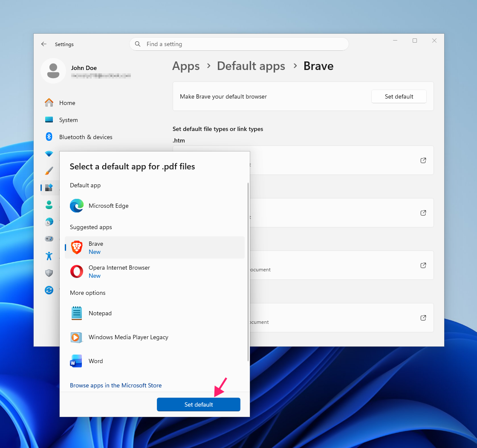The width and height of the screenshot is (477, 448).
Task: Click the Windows Media Player icon
Action: tap(76, 337)
